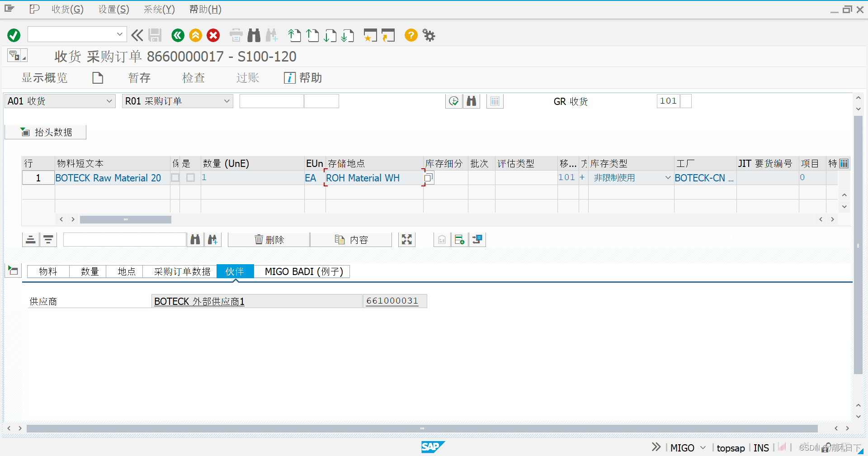Click the 帮助 info button

303,78
